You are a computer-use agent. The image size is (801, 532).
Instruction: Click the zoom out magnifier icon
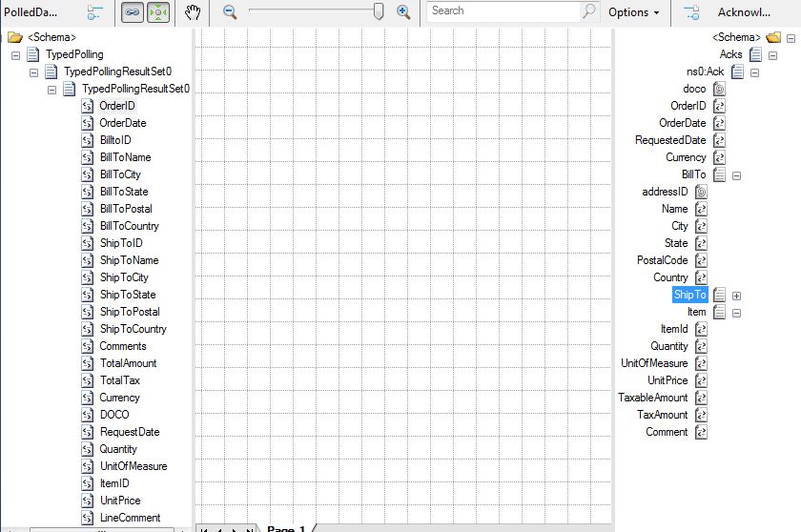tap(230, 12)
